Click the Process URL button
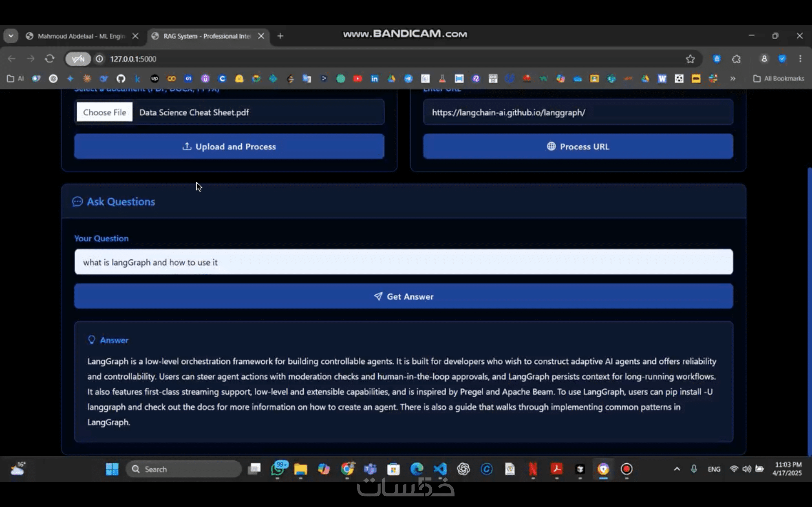This screenshot has height=507, width=812. (x=578, y=146)
